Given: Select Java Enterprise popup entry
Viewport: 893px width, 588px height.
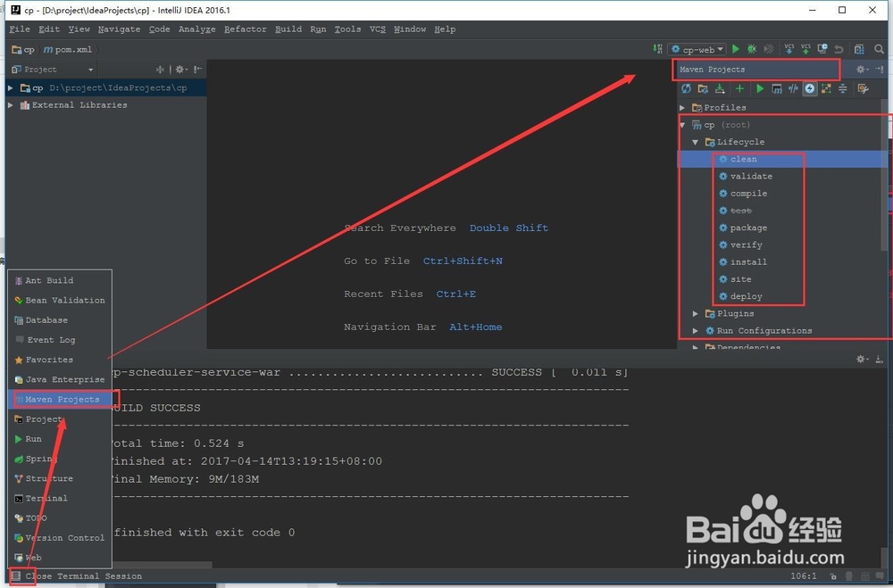Looking at the screenshot, I should (x=61, y=380).
